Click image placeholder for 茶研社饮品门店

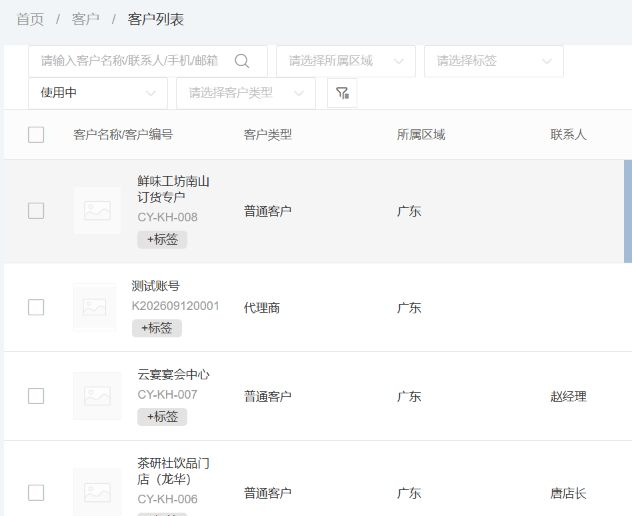[x=97, y=492]
